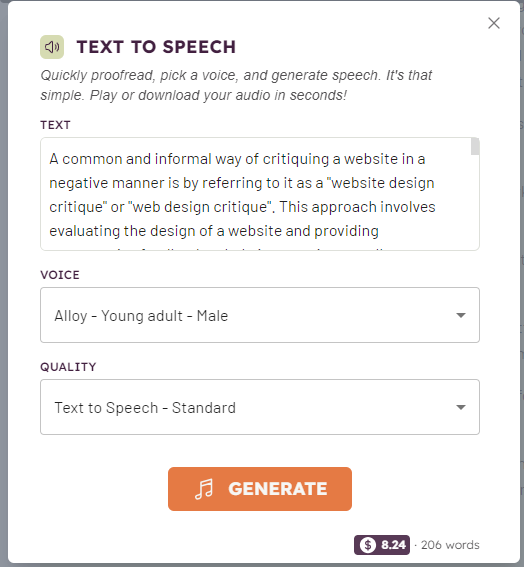Close the Text to Speech dialog
Viewport: 524px width, 567px height.
[x=494, y=23]
